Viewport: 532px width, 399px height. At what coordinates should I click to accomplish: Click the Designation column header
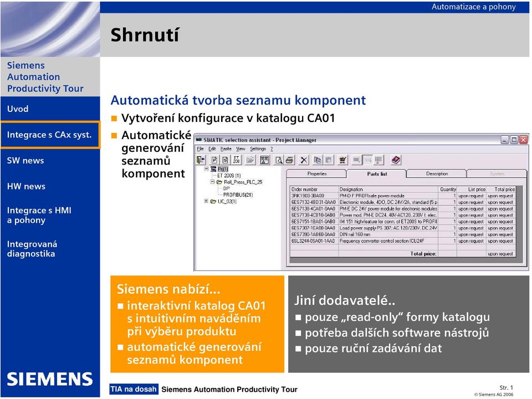(388, 190)
